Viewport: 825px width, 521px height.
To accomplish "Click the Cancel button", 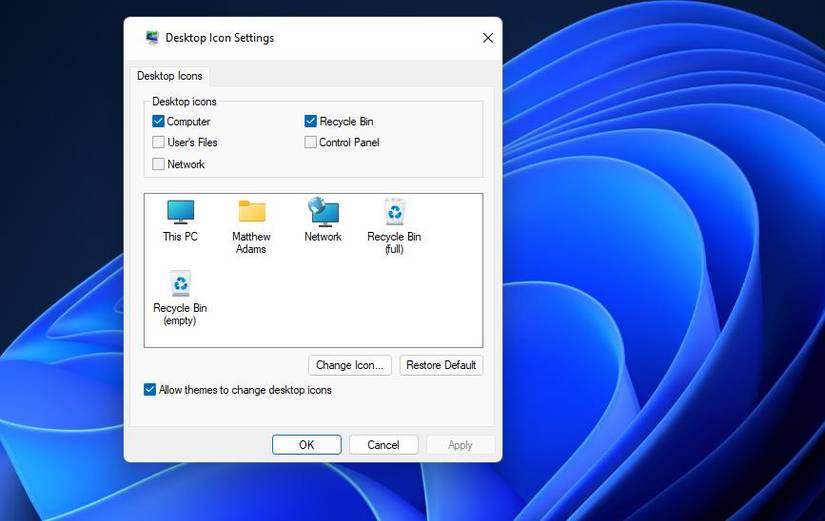I will click(384, 445).
